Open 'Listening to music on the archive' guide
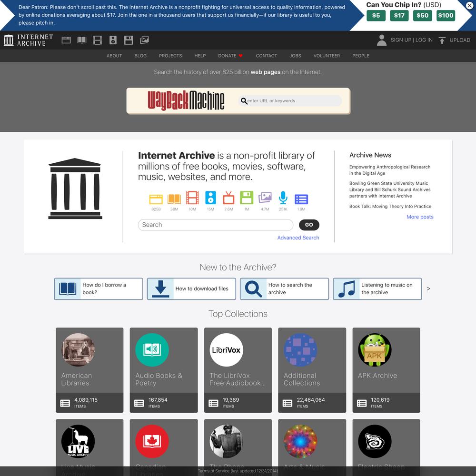 [377, 289]
